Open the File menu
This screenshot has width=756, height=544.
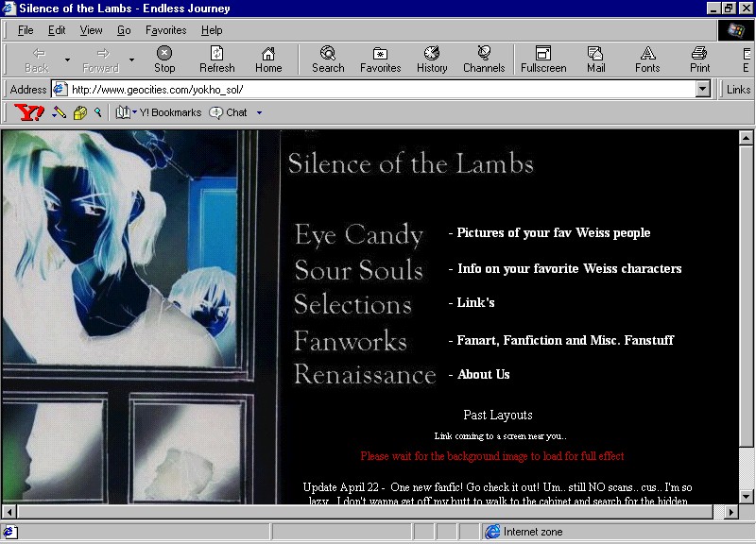point(26,30)
